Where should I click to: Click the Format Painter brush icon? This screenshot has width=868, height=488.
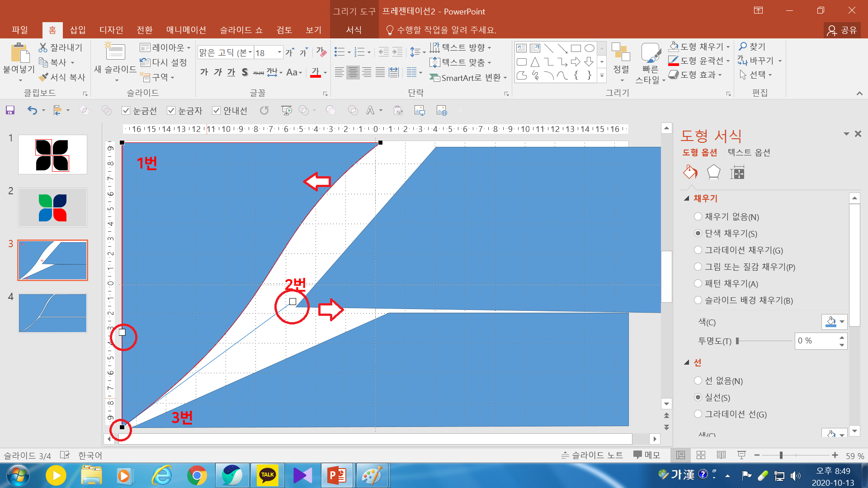tap(44, 78)
